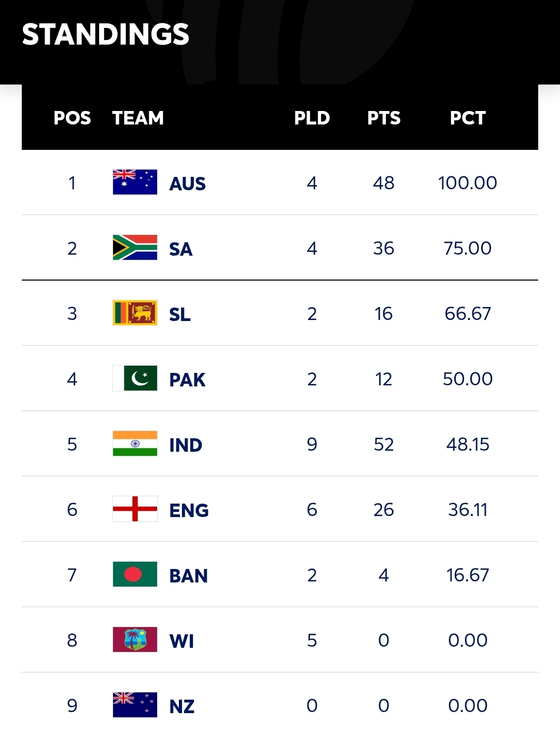
Task: Tap the STANDINGS page heading
Action: coord(106,34)
